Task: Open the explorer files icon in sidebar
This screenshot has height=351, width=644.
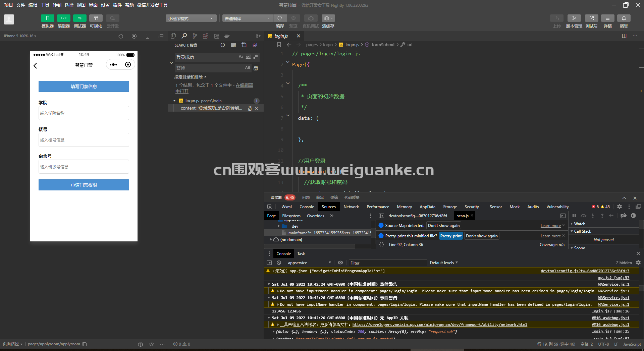Action: [173, 36]
